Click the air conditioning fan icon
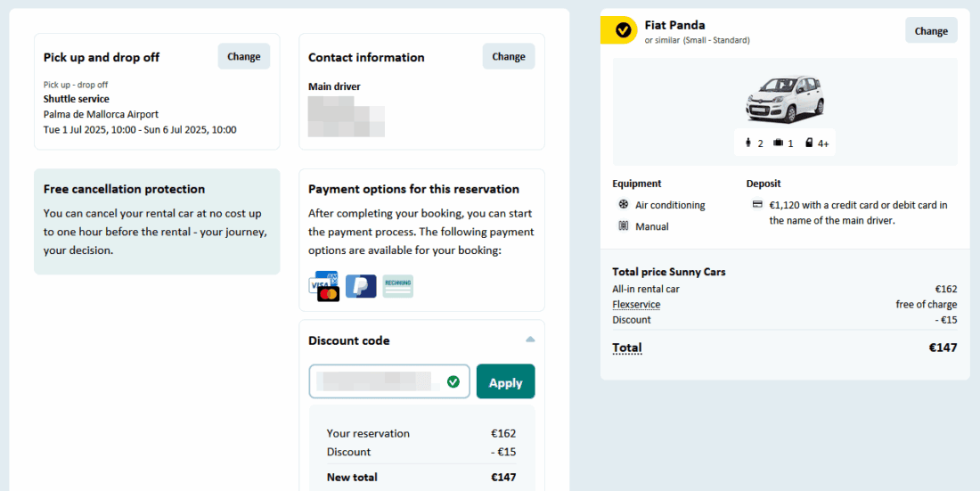 point(624,205)
